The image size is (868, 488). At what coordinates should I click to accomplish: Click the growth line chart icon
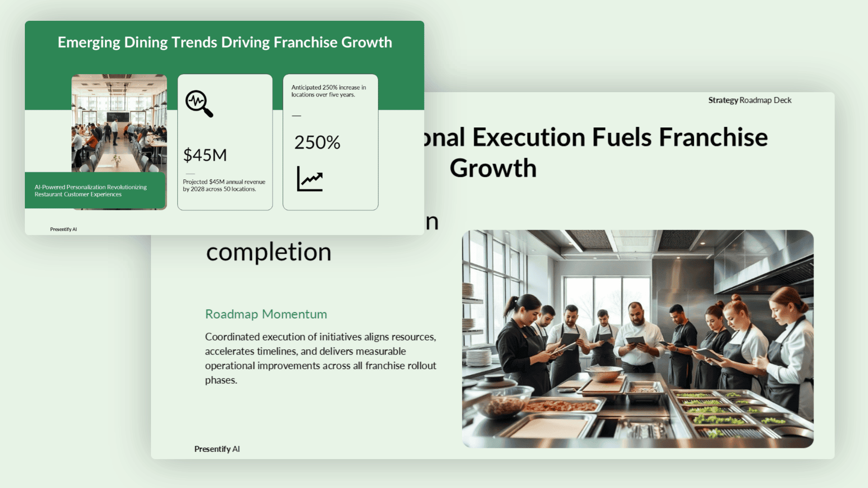coord(310,178)
